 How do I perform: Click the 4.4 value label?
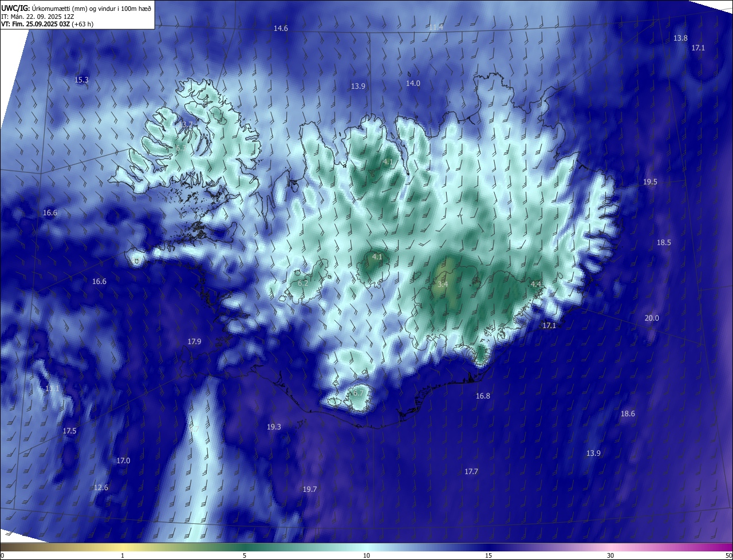[537, 284]
